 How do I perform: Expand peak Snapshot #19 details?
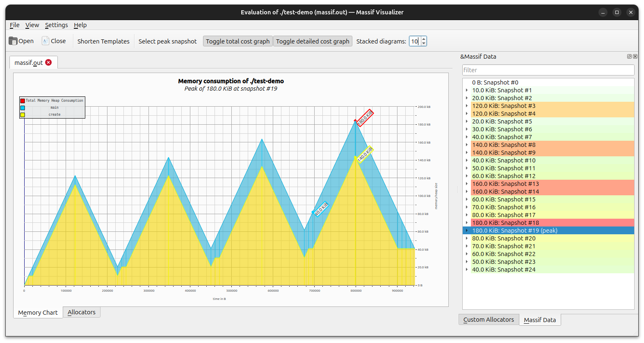467,231
